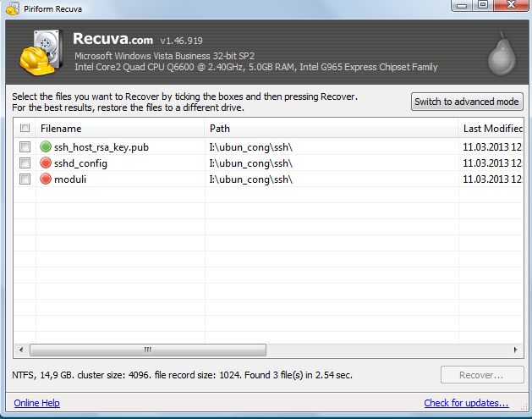532x419 pixels.
Task: Click the NTFS status bar text
Action: point(182,375)
